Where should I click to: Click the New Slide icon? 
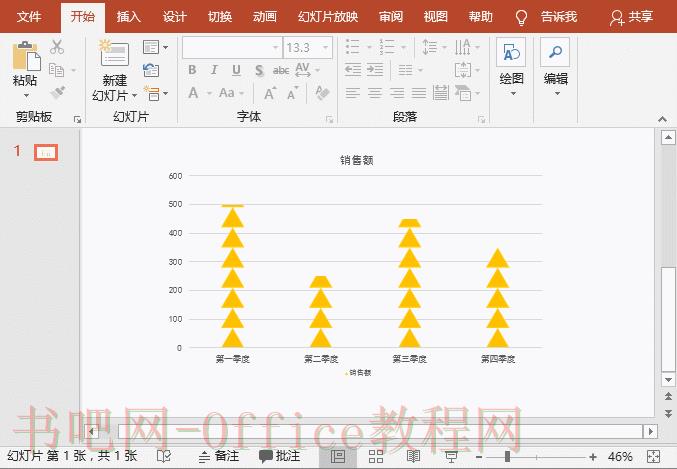(114, 53)
